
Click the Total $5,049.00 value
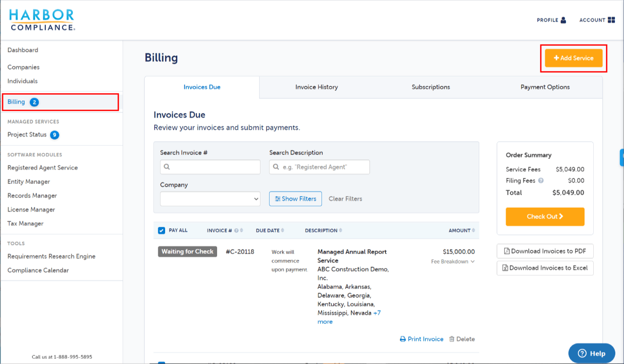(x=568, y=193)
